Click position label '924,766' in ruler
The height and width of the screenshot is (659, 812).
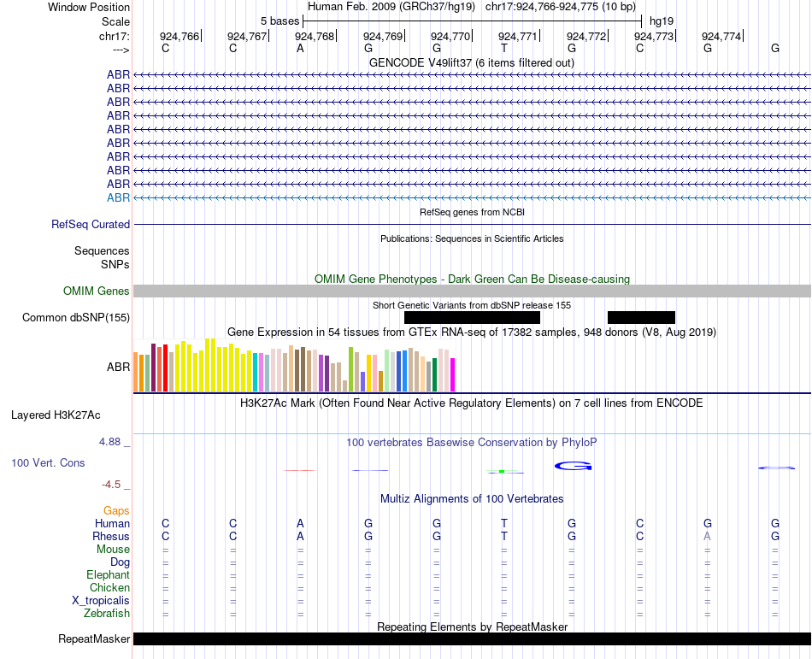point(179,36)
